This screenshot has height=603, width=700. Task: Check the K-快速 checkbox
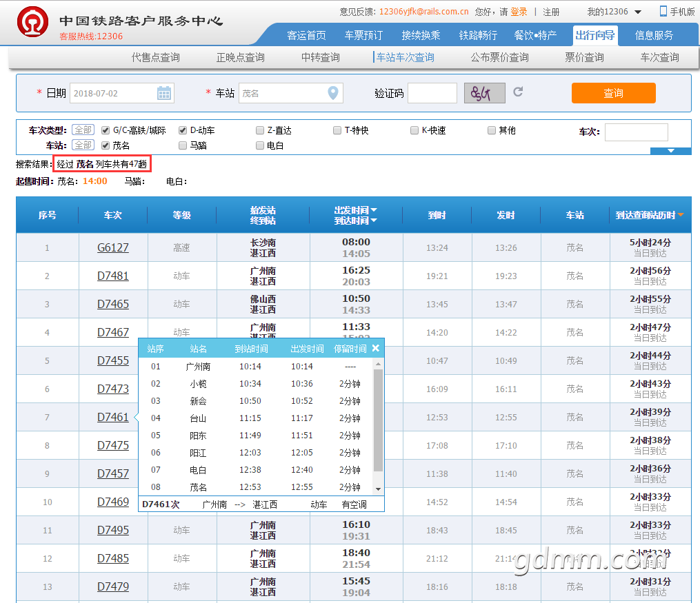coord(414,130)
